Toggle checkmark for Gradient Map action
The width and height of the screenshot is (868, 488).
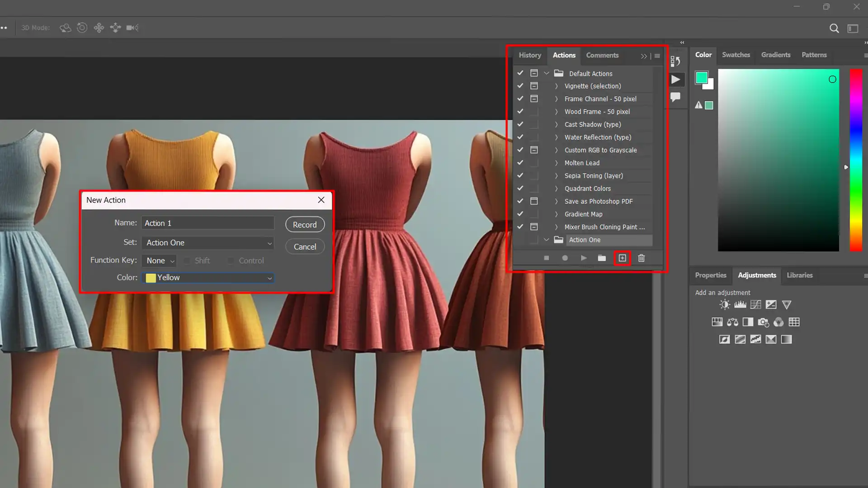520,214
